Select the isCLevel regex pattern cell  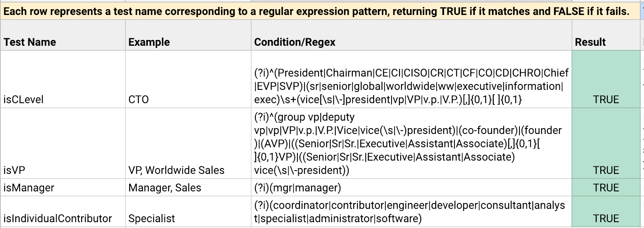[x=411, y=86]
